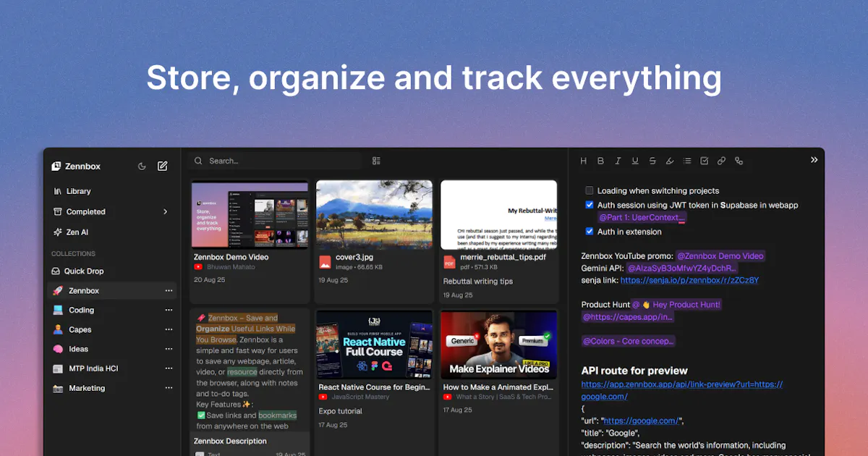Open the '@Zennbox Demo Video' mention
The image size is (868, 456).
click(x=720, y=256)
